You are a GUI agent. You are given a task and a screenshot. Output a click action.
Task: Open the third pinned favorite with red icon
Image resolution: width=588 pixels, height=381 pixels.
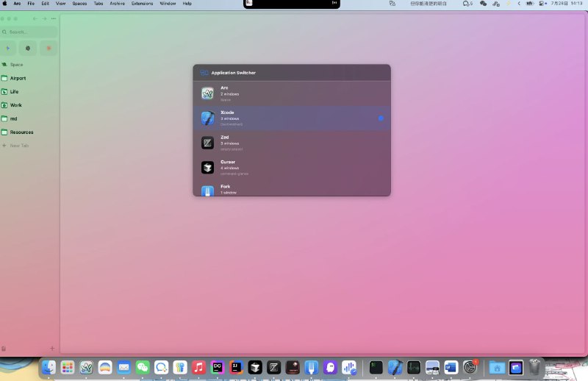coord(49,48)
